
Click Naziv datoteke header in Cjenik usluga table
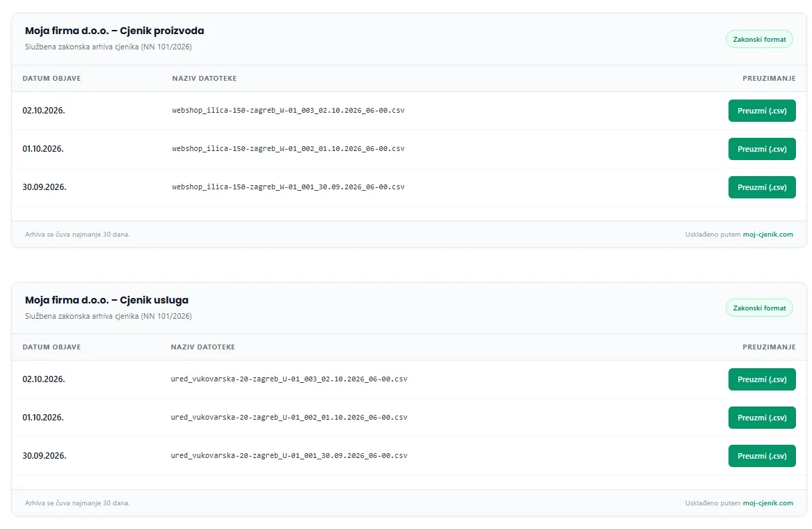click(203, 347)
